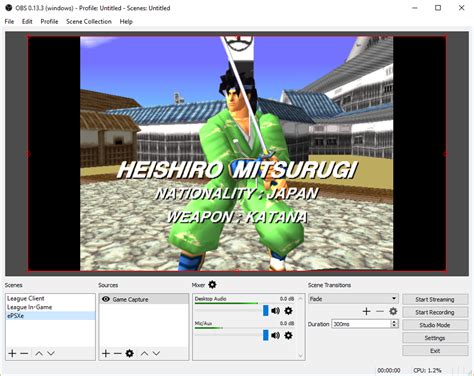Screen dimensions: 474x376
Task: Click the game preview canvas
Action: [237, 154]
